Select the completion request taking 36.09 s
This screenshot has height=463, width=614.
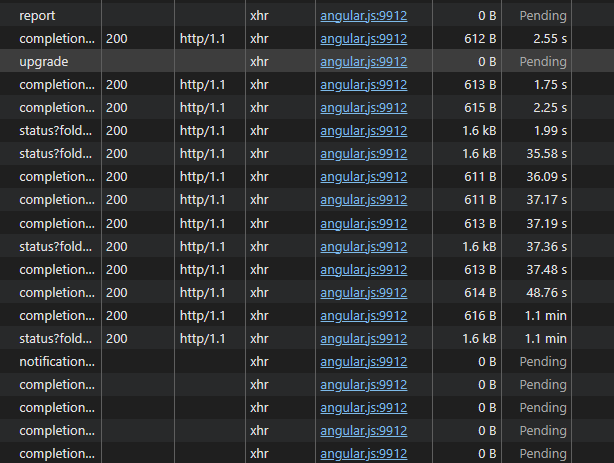point(57,177)
